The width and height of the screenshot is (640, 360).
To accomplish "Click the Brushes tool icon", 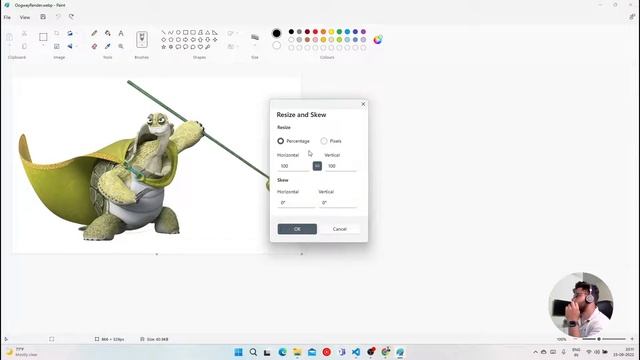I will tap(142, 39).
